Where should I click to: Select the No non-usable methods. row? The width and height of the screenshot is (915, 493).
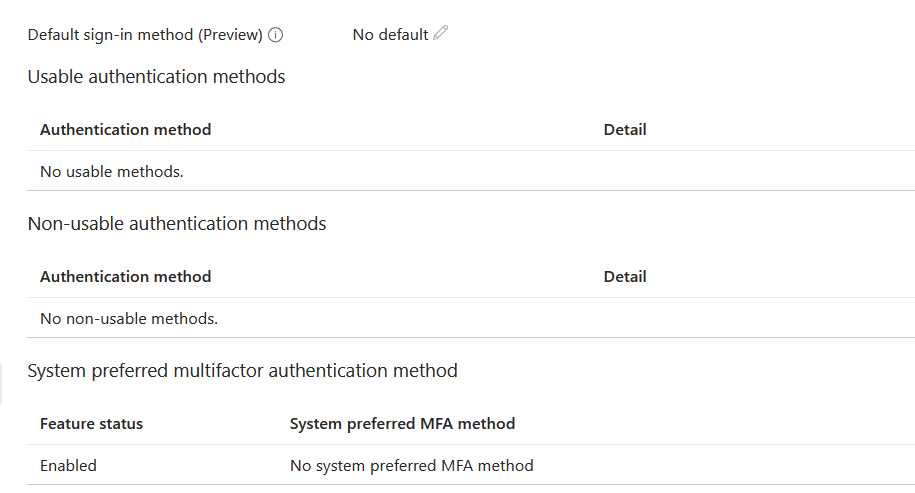(x=471, y=318)
